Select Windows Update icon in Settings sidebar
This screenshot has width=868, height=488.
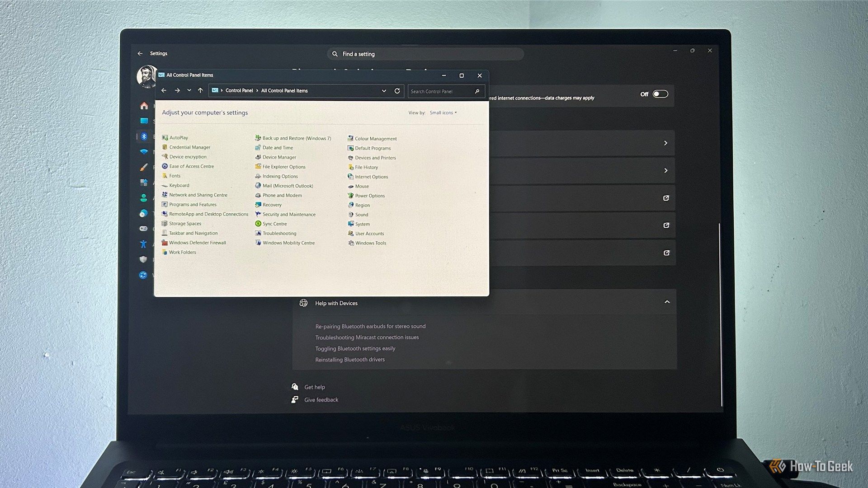tap(143, 275)
